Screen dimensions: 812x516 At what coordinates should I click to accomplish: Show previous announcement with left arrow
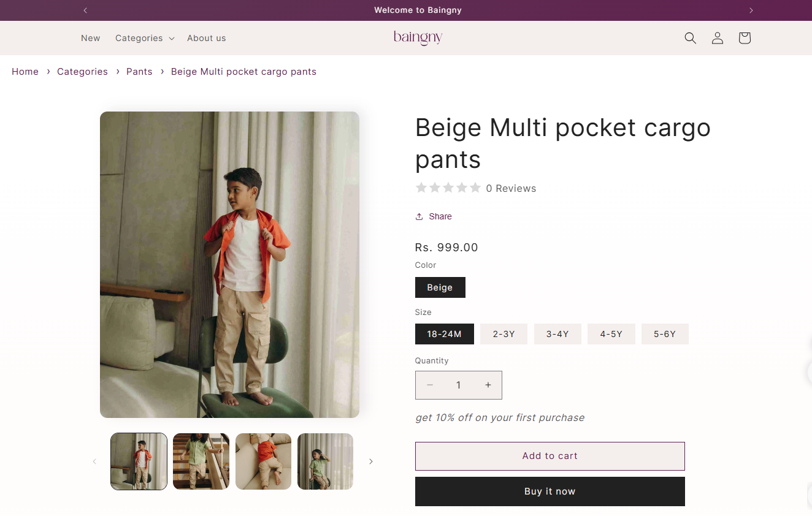pyautogui.click(x=85, y=10)
